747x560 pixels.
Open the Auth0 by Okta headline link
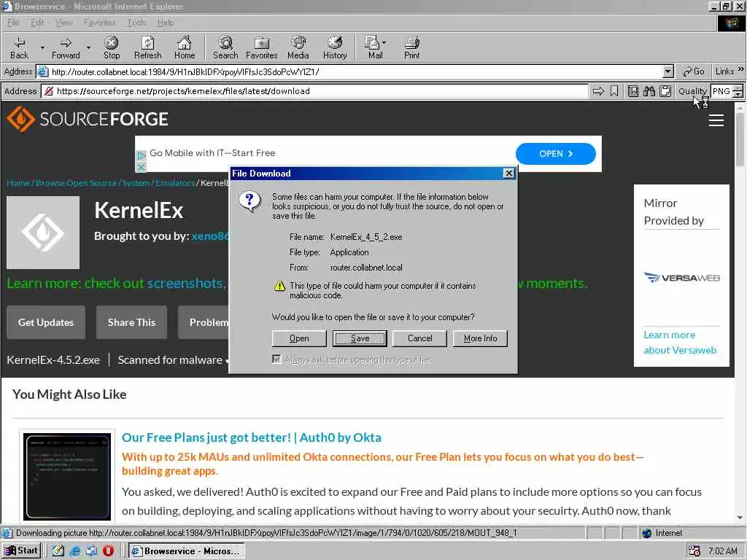pos(252,437)
